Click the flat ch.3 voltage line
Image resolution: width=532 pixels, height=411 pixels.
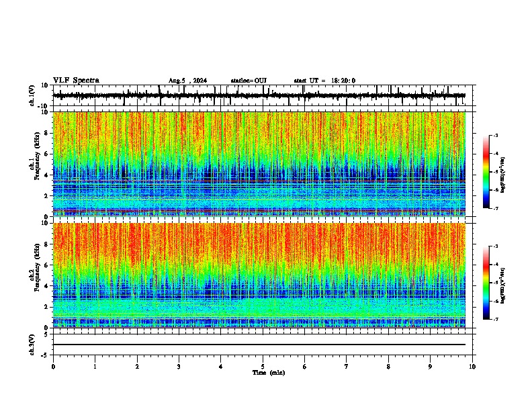point(259,345)
